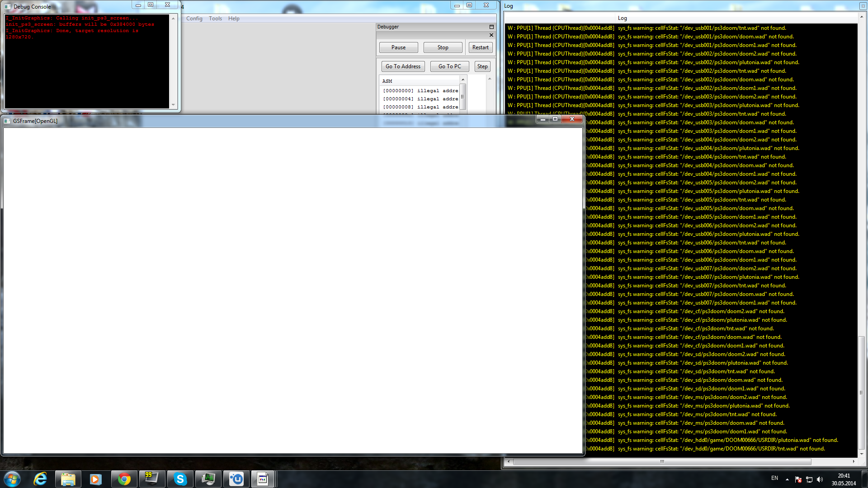Click the Go To Address button
This screenshot has width=868, height=488.
point(403,66)
